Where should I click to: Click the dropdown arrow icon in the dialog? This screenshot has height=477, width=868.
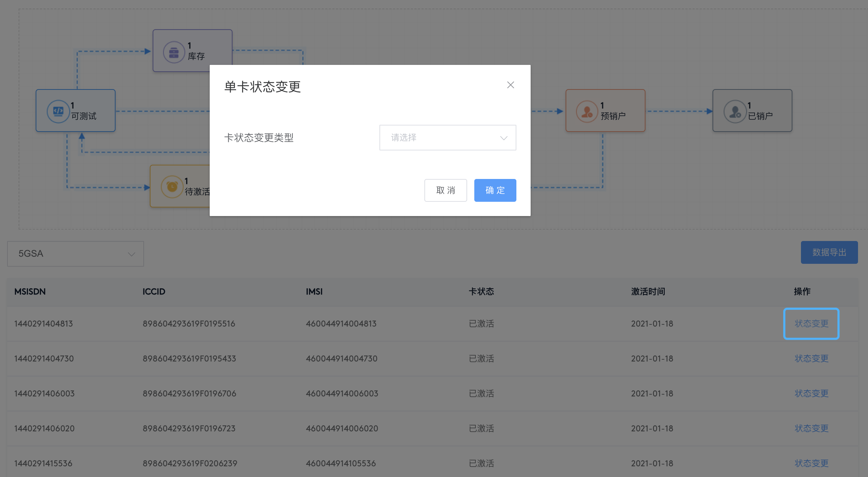[x=503, y=138]
